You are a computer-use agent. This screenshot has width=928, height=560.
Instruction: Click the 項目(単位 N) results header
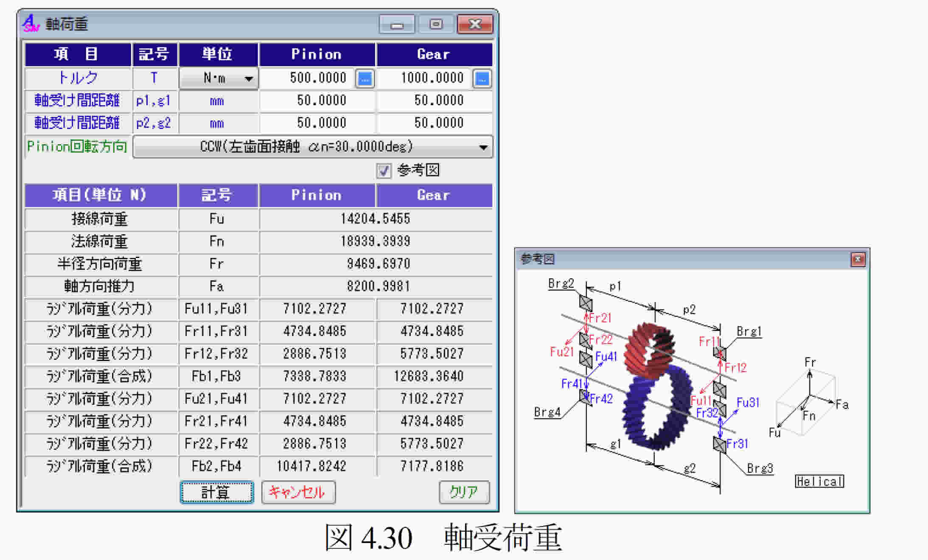click(x=101, y=196)
